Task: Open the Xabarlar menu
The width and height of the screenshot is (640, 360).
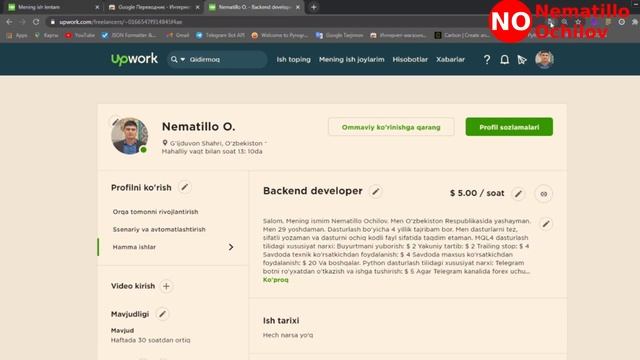Action: click(450, 60)
